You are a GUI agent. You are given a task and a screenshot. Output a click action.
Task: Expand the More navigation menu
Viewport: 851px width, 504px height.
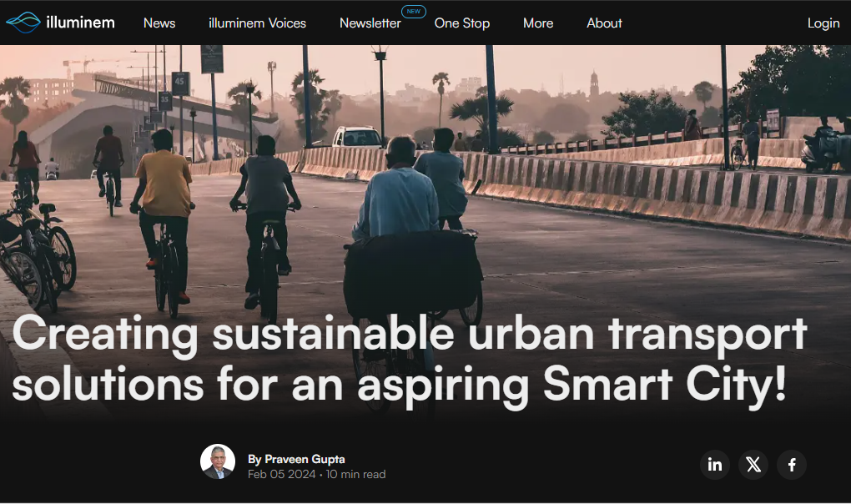(x=538, y=23)
